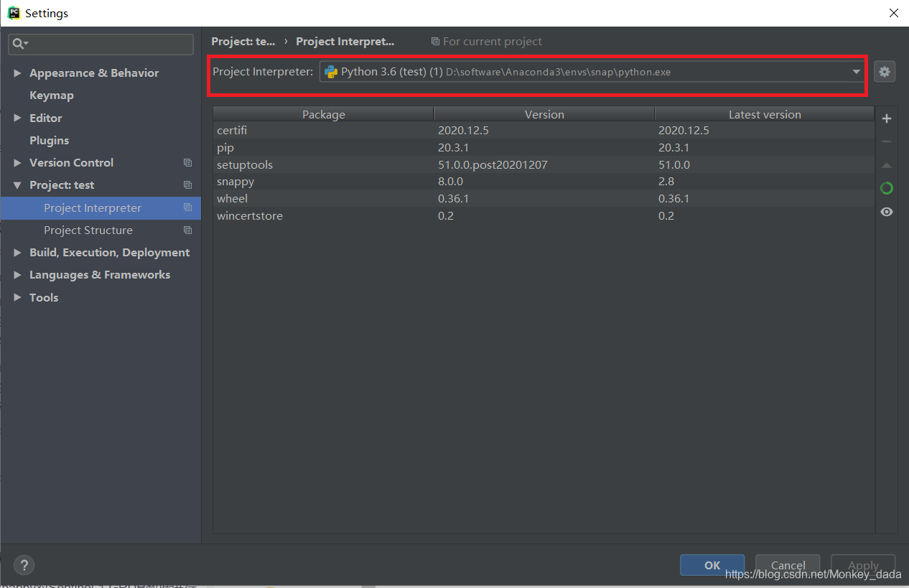Click the settings search input field

[101, 44]
